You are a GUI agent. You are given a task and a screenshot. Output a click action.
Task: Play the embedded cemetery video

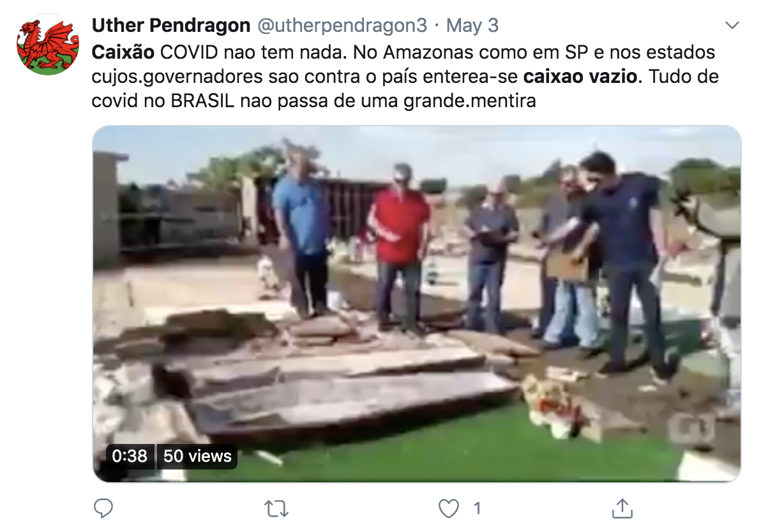(x=416, y=304)
